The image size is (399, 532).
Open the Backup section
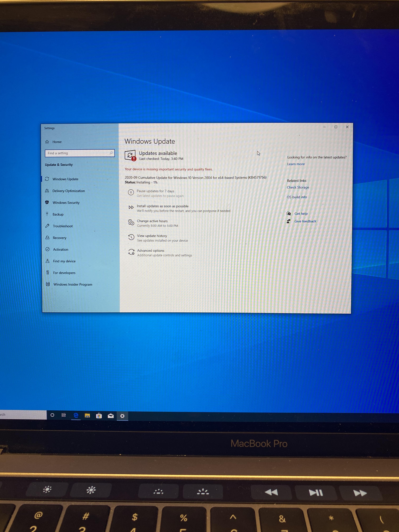point(58,214)
